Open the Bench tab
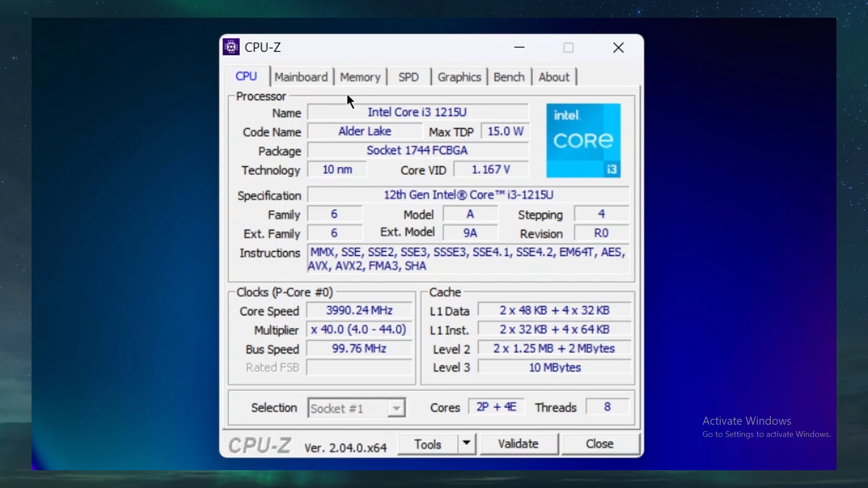The width and height of the screenshot is (868, 488). coord(509,77)
